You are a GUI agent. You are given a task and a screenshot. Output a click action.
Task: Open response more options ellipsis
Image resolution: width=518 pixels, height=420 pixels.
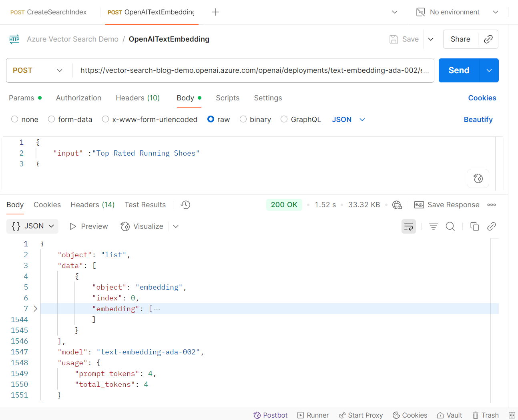[492, 205]
